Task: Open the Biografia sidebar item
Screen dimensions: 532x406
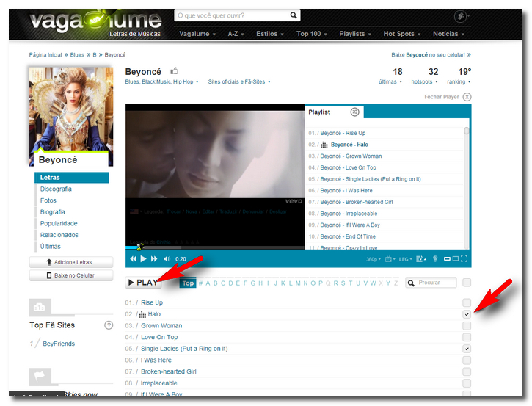Action: coord(53,212)
